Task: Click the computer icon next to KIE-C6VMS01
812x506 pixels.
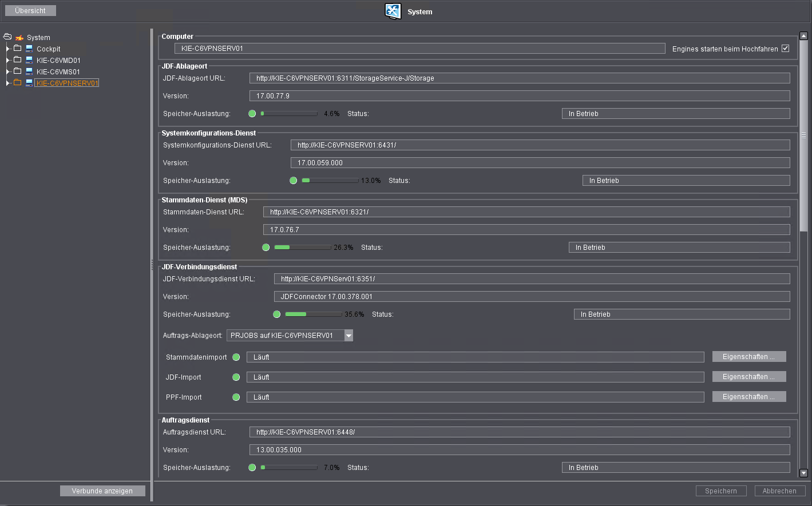Action: (29, 71)
